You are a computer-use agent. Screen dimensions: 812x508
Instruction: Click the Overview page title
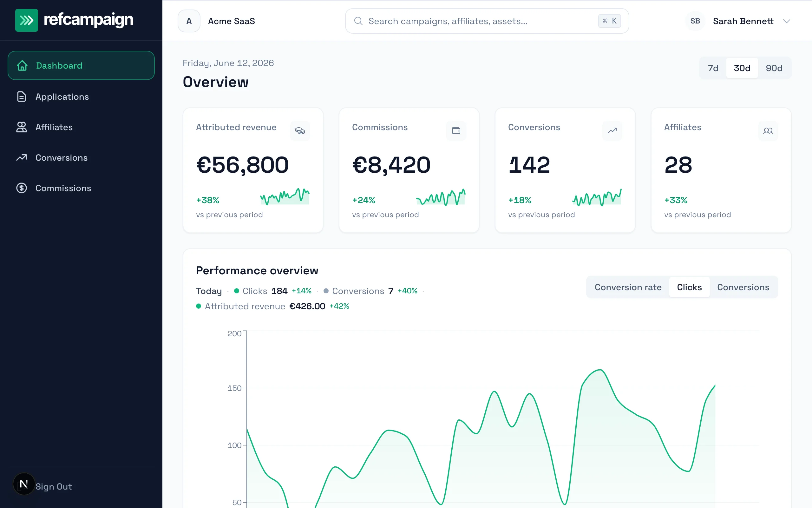coord(215,82)
